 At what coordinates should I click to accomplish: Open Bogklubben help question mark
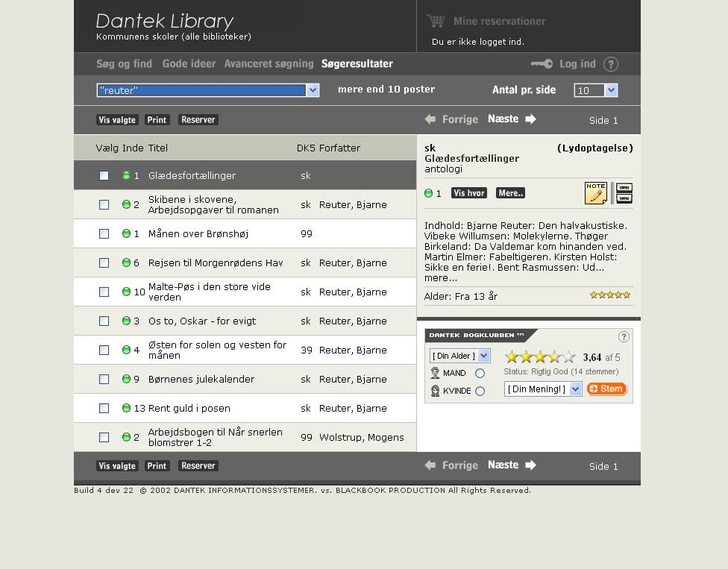coord(624,337)
